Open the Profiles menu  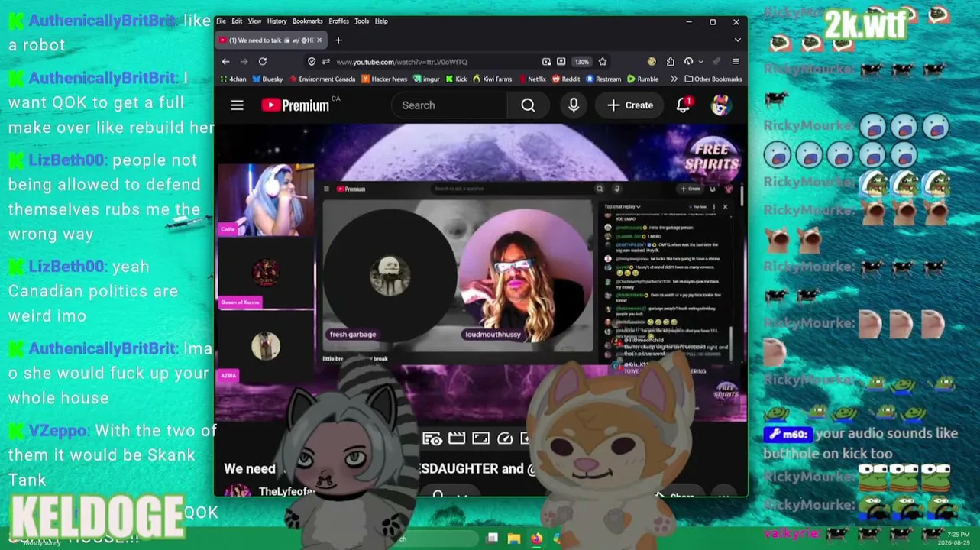[x=338, y=21]
